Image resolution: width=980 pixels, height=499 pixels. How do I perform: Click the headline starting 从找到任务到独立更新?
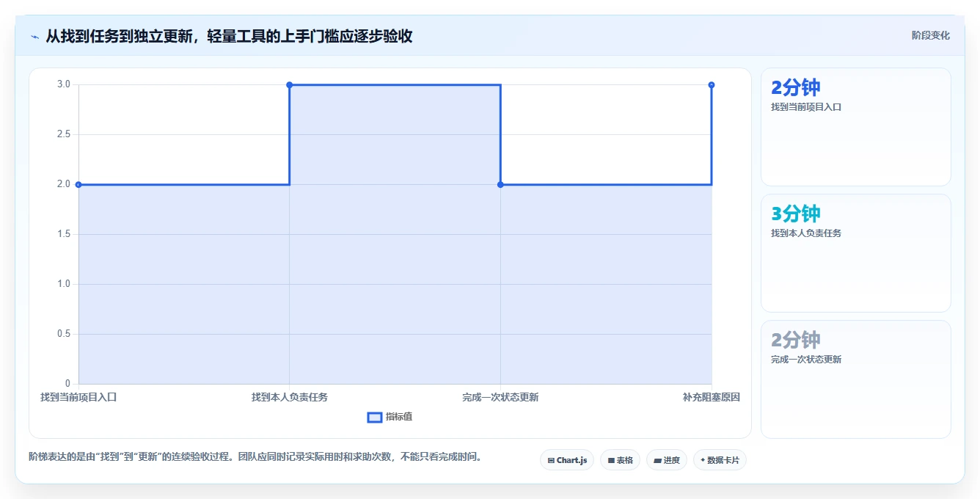tap(229, 36)
